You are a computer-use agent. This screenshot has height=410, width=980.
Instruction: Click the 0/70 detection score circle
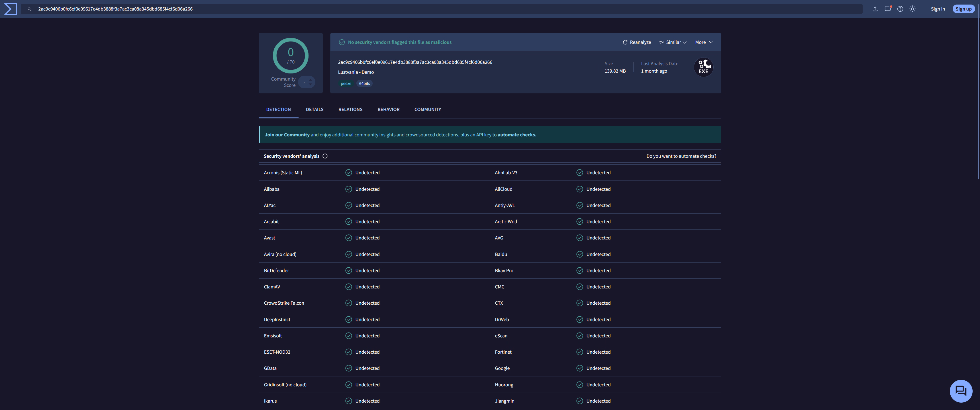(x=291, y=56)
